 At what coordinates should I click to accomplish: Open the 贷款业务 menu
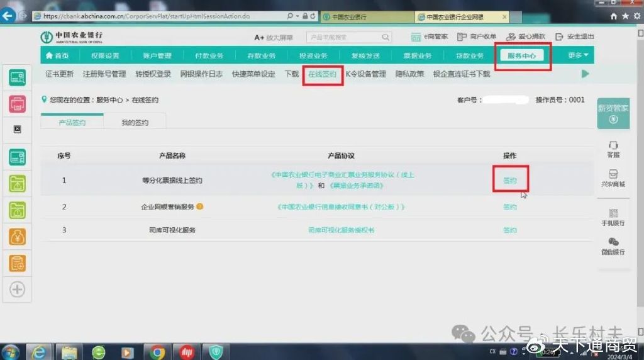pos(469,55)
